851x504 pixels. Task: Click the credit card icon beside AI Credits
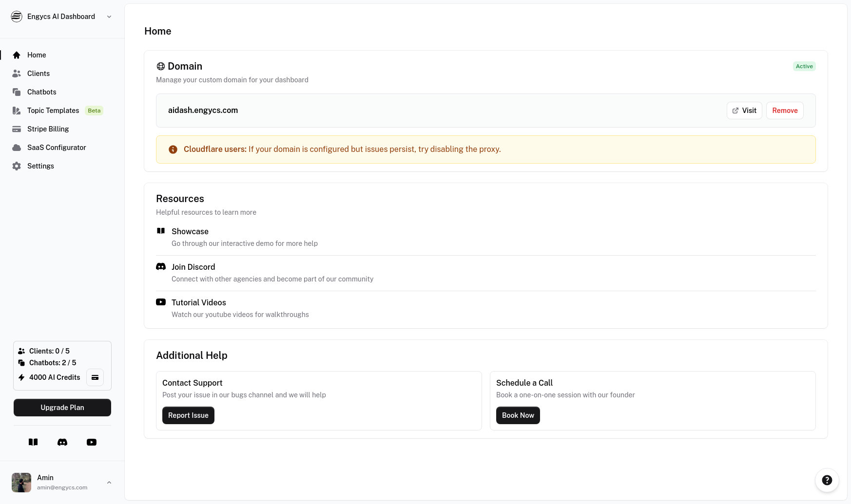click(95, 377)
